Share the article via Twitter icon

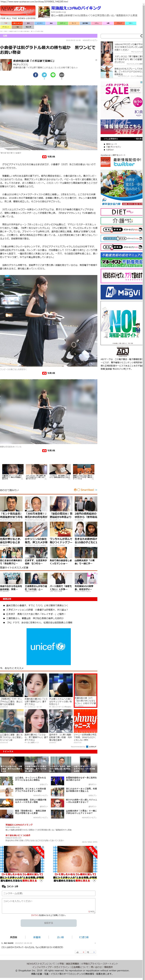(44, 75)
